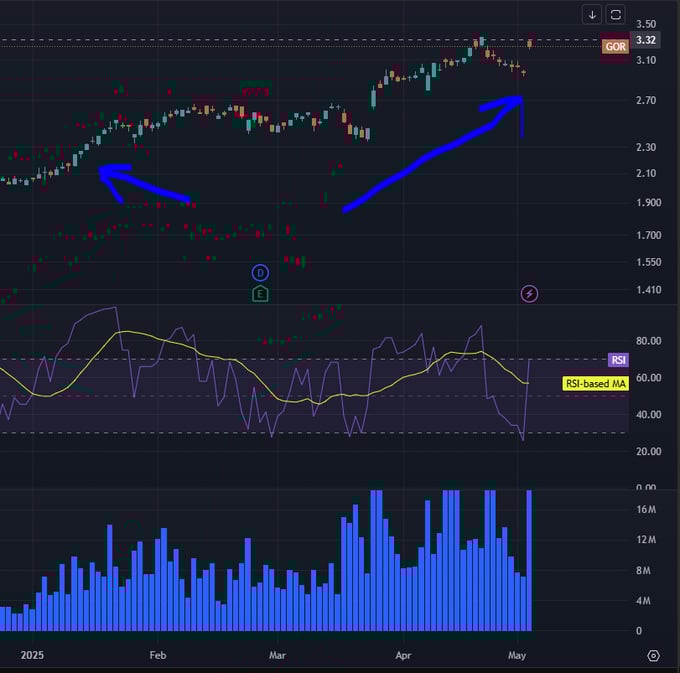The width and height of the screenshot is (680, 673).
Task: Click the purple RSI label
Action: pyautogui.click(x=617, y=360)
